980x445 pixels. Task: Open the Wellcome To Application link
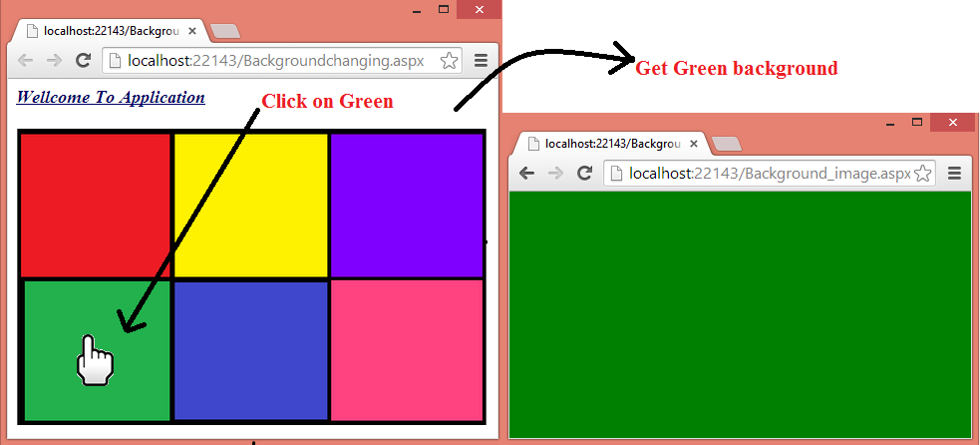point(111,98)
